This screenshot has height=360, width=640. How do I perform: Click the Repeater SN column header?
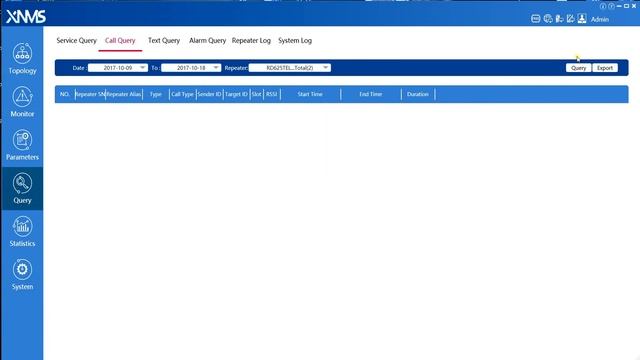(x=90, y=94)
